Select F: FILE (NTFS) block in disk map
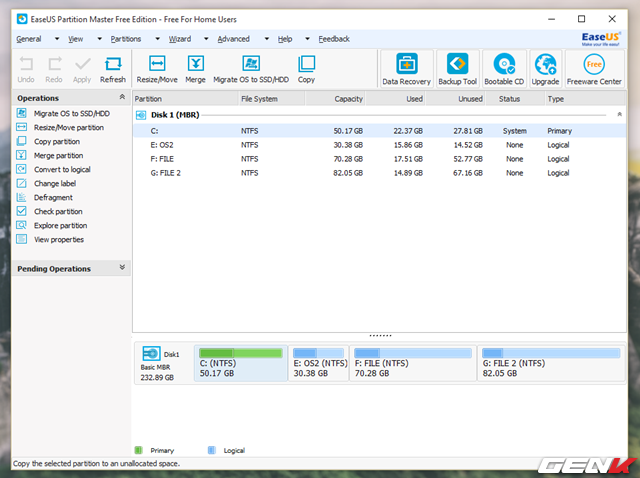The width and height of the screenshot is (640, 478). tap(413, 363)
